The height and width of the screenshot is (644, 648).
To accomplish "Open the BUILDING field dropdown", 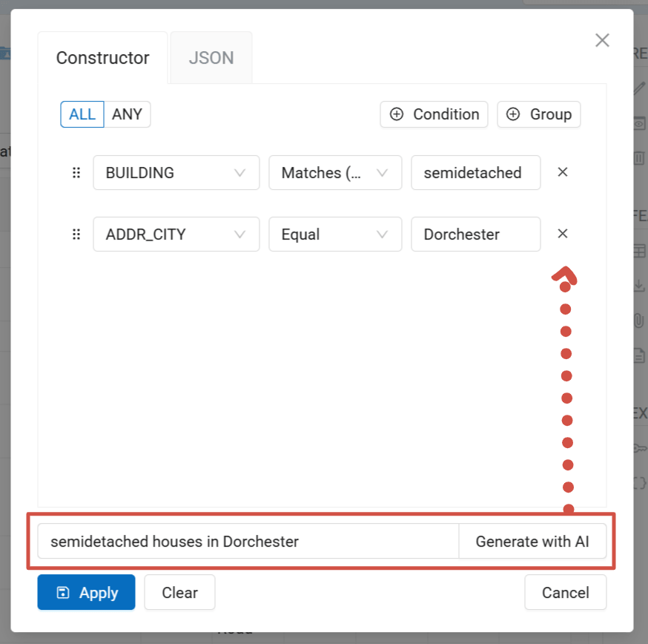I will click(x=176, y=172).
